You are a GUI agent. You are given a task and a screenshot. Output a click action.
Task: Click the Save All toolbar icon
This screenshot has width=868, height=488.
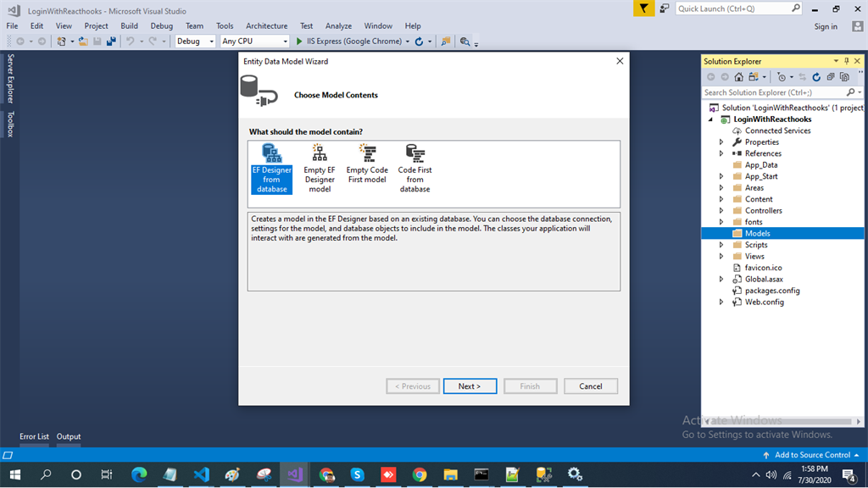tap(111, 42)
